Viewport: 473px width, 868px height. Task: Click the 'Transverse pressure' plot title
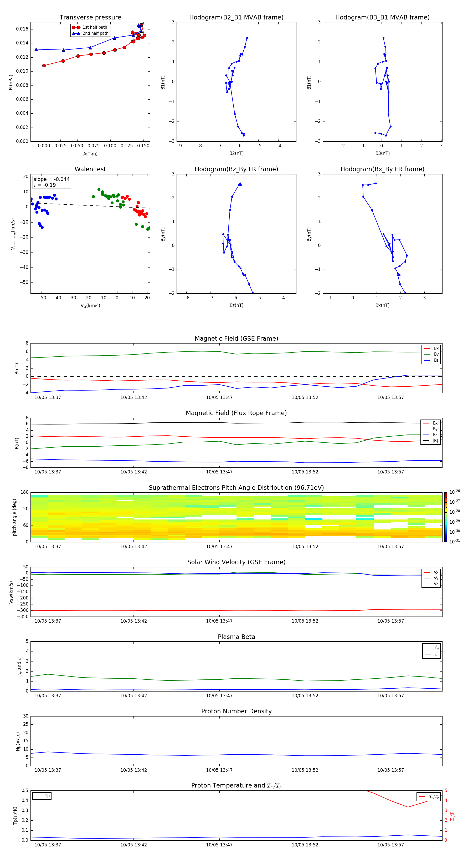point(90,18)
